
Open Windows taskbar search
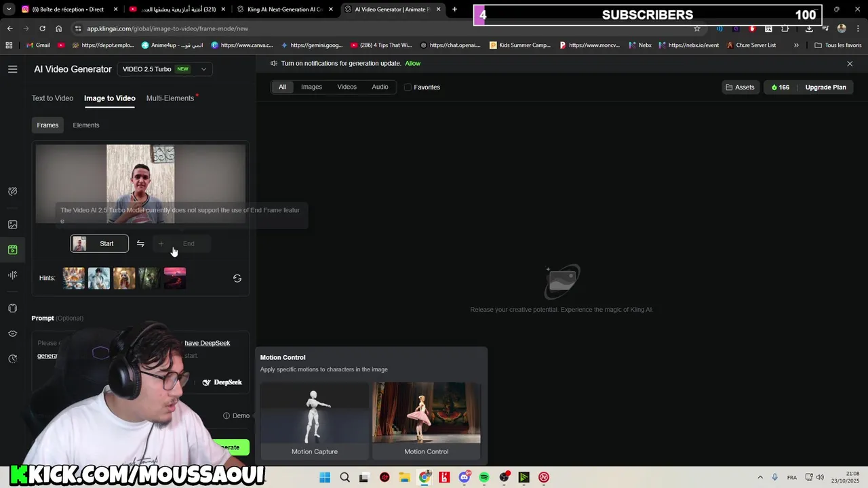click(x=344, y=477)
